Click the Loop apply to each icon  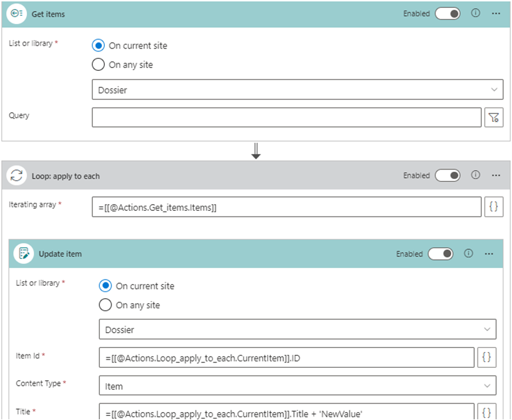tap(17, 176)
